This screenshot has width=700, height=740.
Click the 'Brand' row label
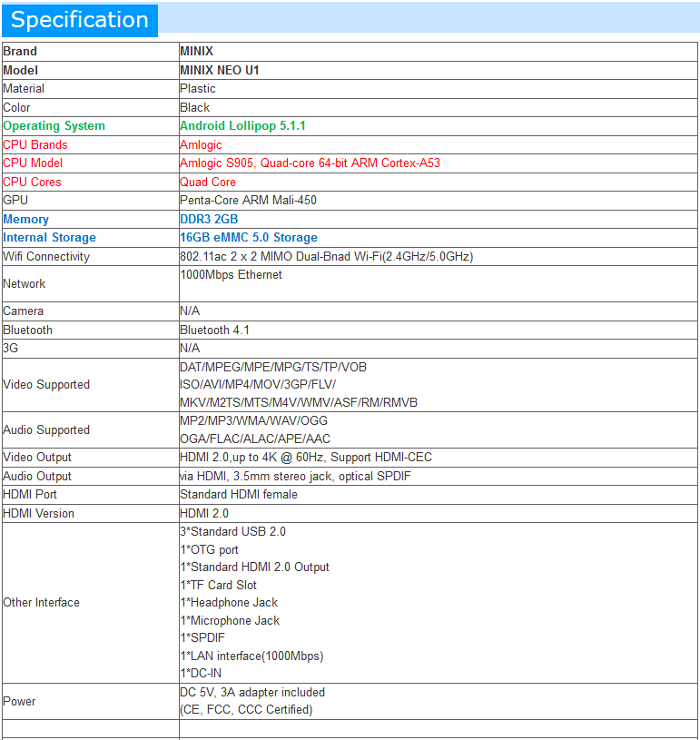coord(20,52)
